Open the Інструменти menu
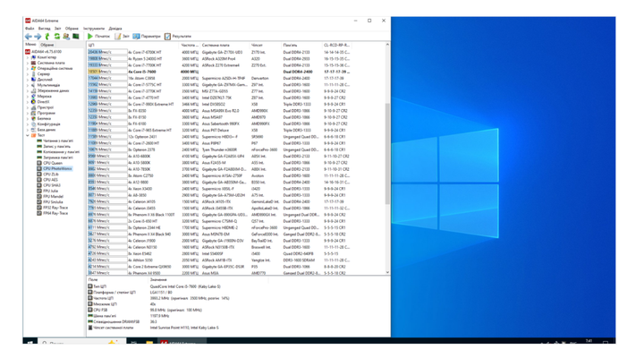The width and height of the screenshot is (644, 358). [94, 29]
